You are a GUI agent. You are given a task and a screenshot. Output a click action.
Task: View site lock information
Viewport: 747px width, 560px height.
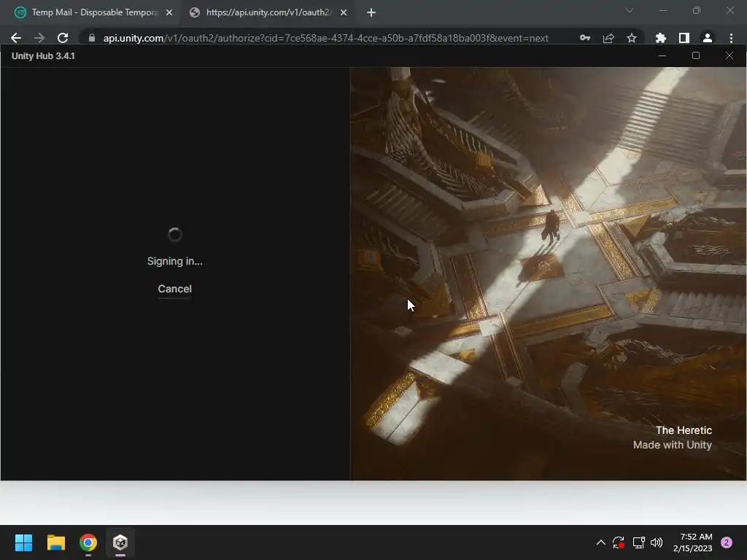[x=92, y=38]
